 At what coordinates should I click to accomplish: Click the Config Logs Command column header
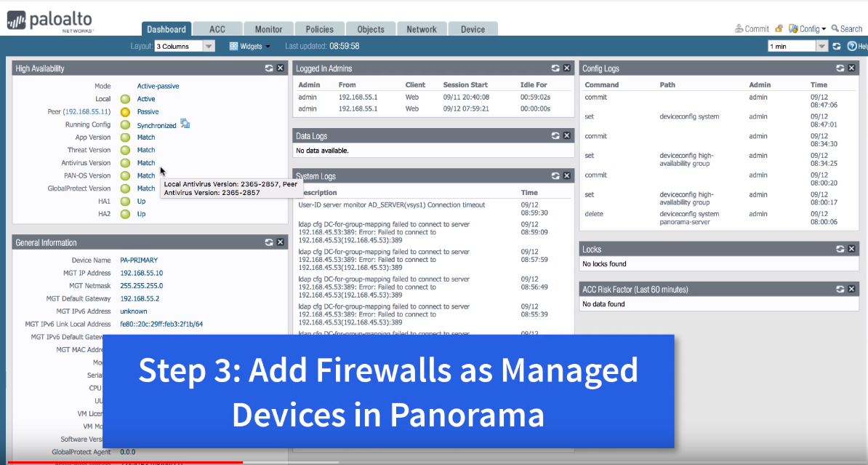[602, 85]
